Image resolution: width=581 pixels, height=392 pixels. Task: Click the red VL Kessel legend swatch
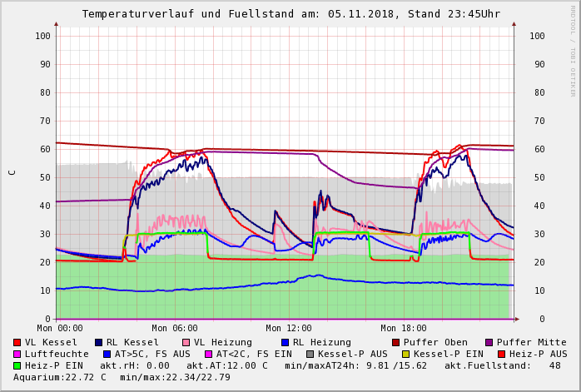(17, 342)
